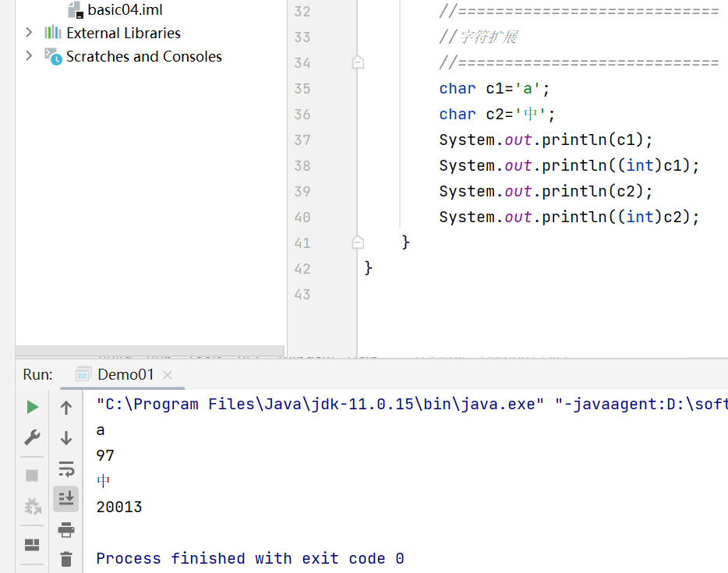Clear all console output with the trash icon
This screenshot has height=573, width=728.
(66, 559)
